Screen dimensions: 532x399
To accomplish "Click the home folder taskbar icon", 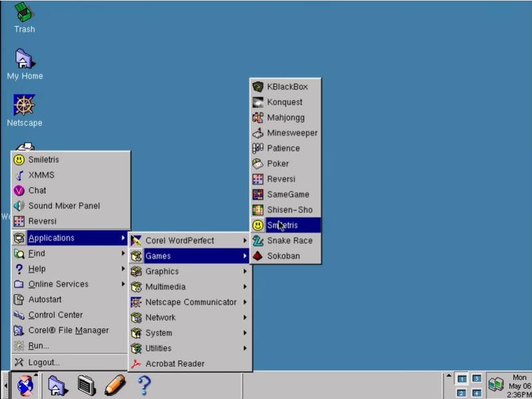I will tap(57, 385).
